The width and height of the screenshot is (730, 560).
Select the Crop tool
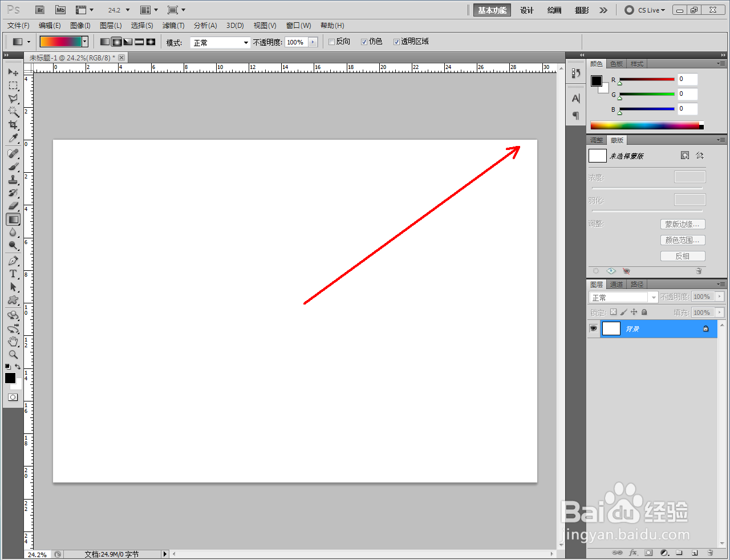point(13,125)
